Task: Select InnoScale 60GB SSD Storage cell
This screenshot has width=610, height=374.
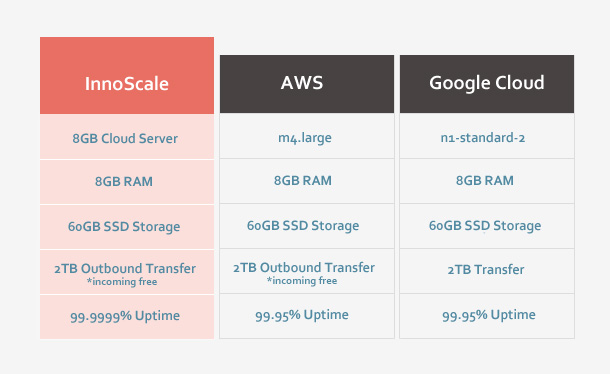Action: click(127, 227)
